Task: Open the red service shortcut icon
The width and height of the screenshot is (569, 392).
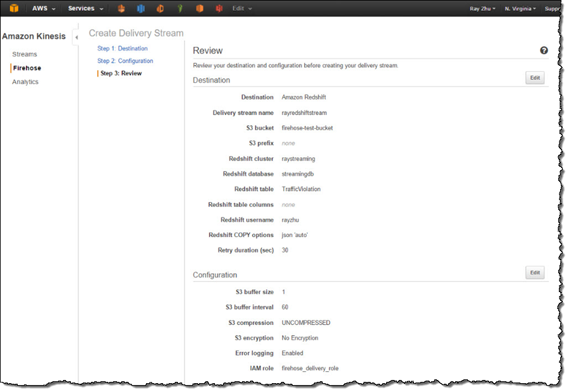Action: (219, 8)
